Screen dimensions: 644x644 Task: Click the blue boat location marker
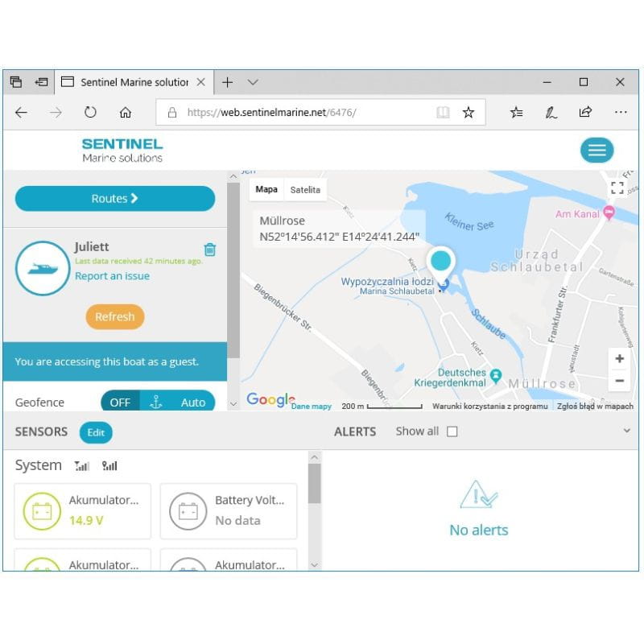(x=441, y=261)
